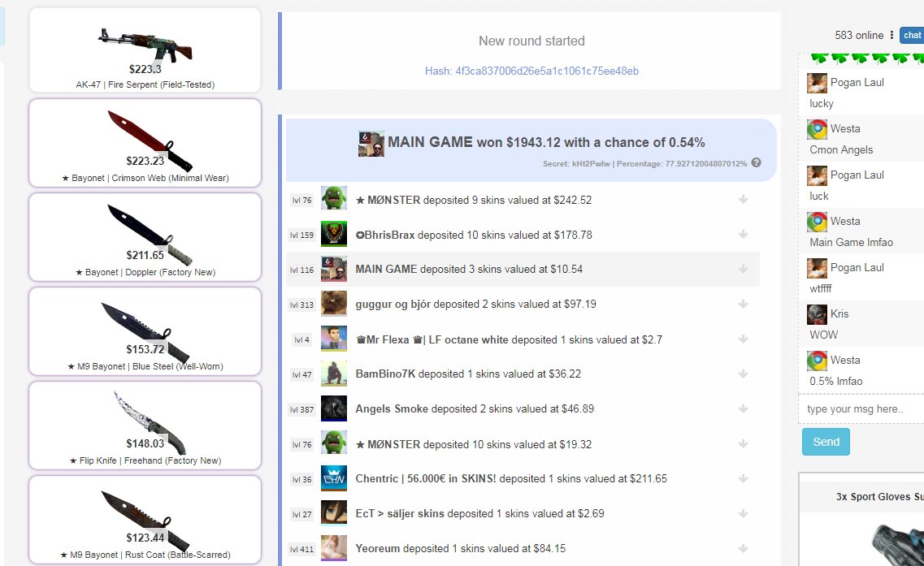Image resolution: width=924 pixels, height=566 pixels.
Task: Click MAIN GAME winner avatar in banner
Action: point(371,144)
